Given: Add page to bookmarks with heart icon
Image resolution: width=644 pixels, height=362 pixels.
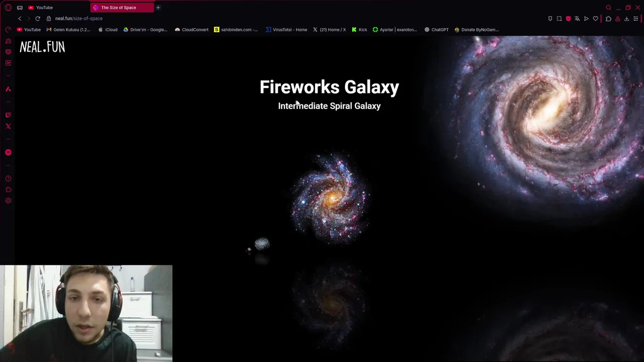Looking at the screenshot, I should 596,19.
